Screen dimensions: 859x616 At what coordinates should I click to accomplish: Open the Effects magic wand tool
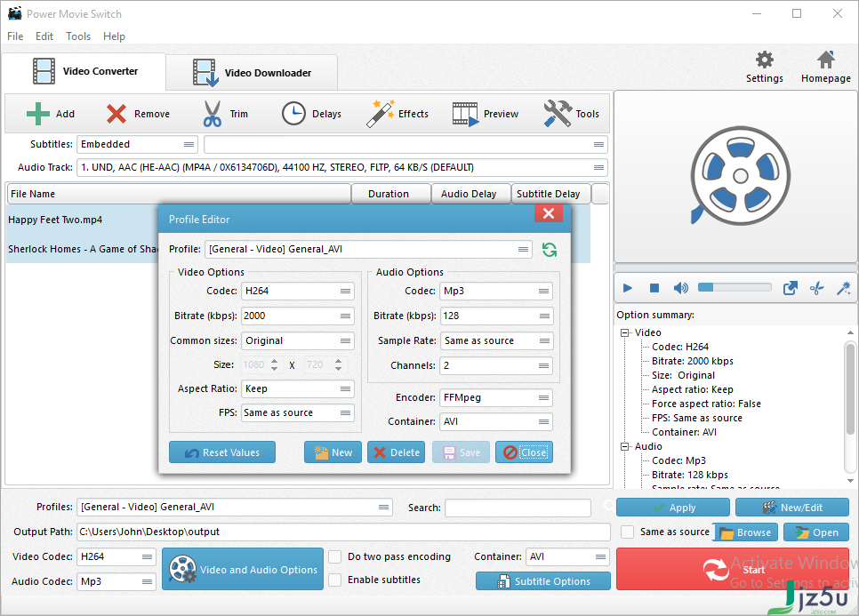tap(397, 114)
